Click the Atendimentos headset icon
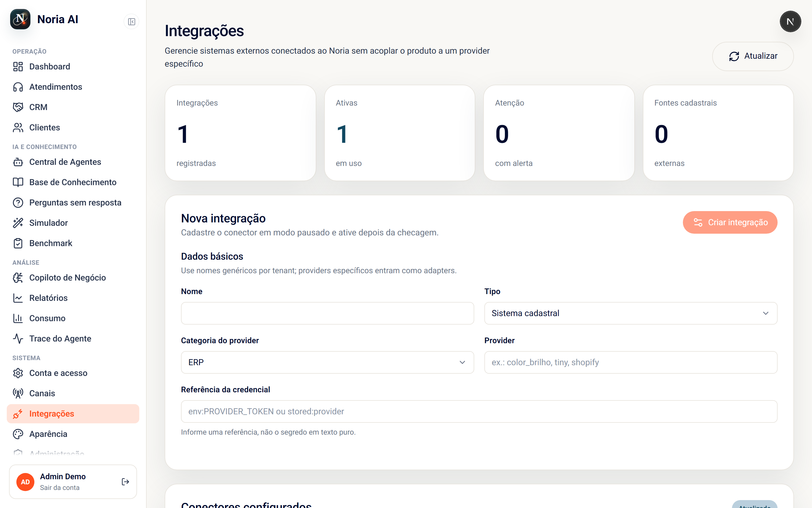Image resolution: width=812 pixels, height=508 pixels. point(18,87)
